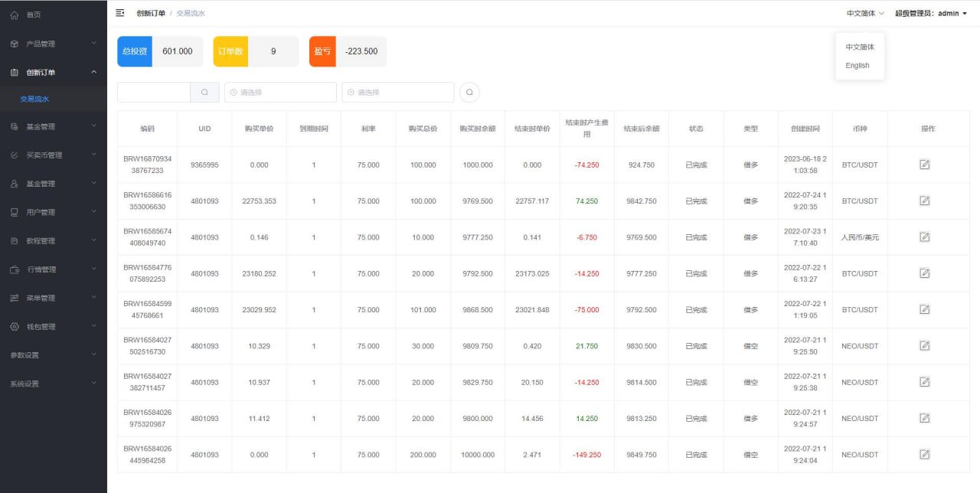Click the round search icon button
The width and height of the screenshot is (980, 493).
[x=469, y=93]
